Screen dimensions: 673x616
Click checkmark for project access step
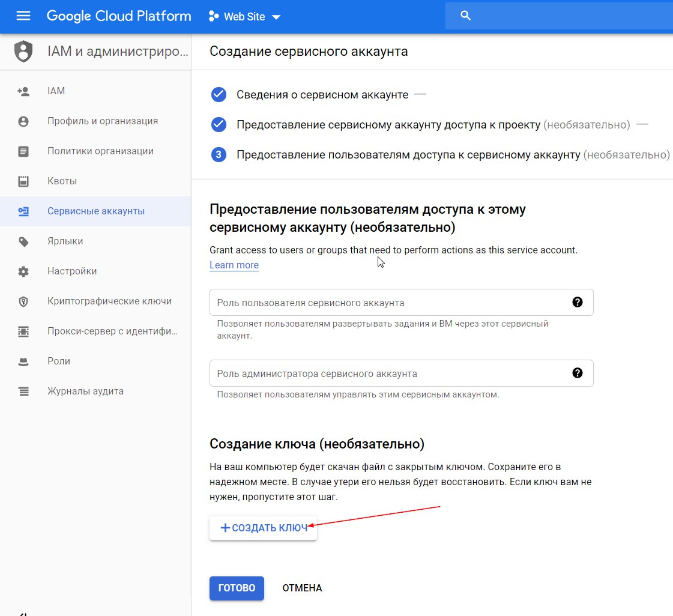(219, 124)
